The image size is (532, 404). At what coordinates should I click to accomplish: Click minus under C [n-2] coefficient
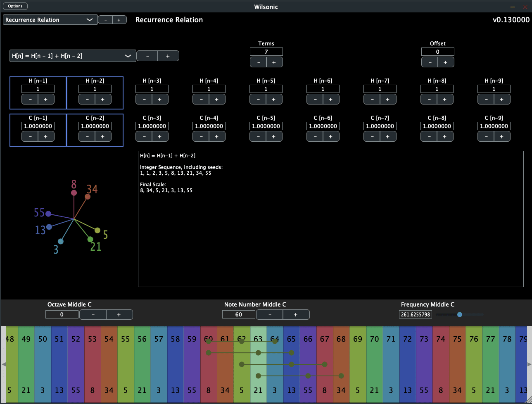[x=87, y=136]
